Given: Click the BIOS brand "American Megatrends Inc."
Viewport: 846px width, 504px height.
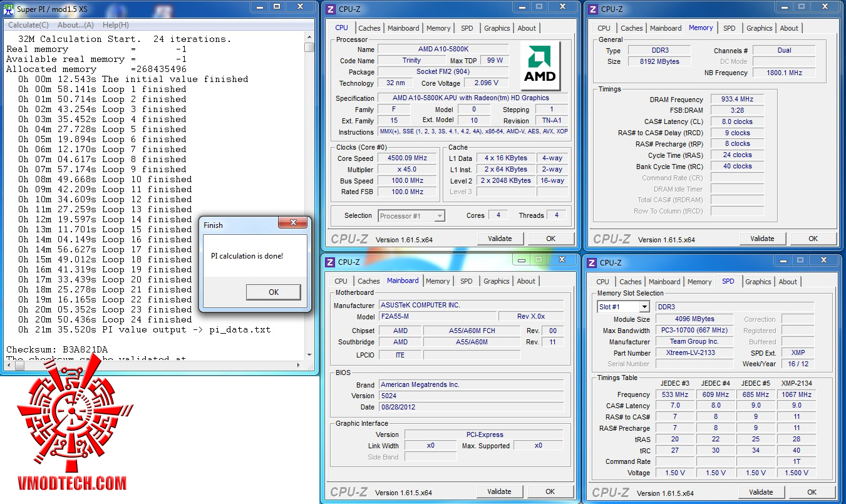Looking at the screenshot, I should 472,384.
